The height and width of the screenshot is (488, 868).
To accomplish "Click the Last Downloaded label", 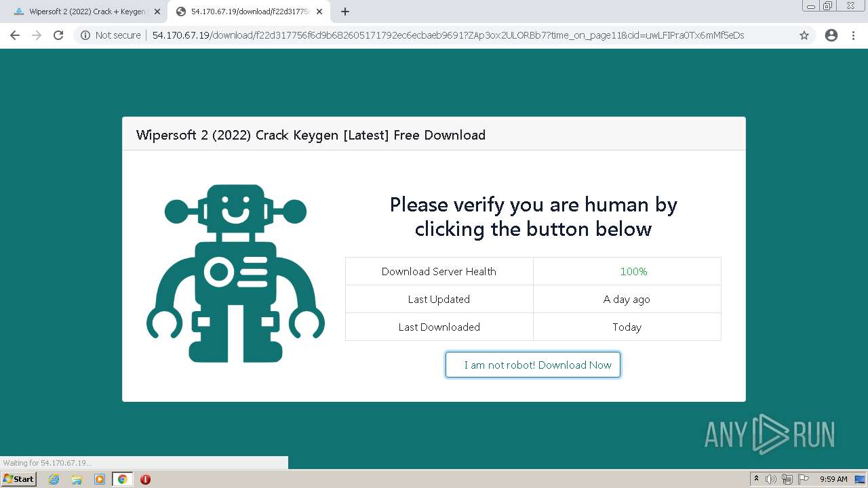I will pos(439,327).
